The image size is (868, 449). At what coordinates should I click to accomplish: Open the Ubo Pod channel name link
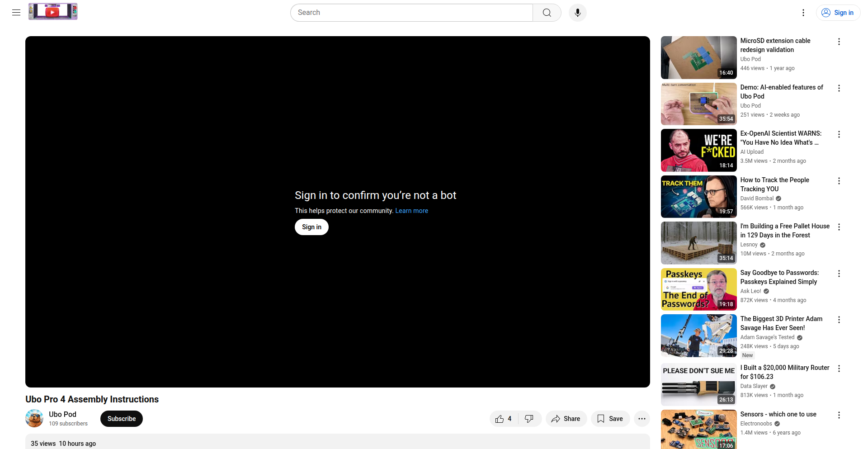tap(62, 414)
